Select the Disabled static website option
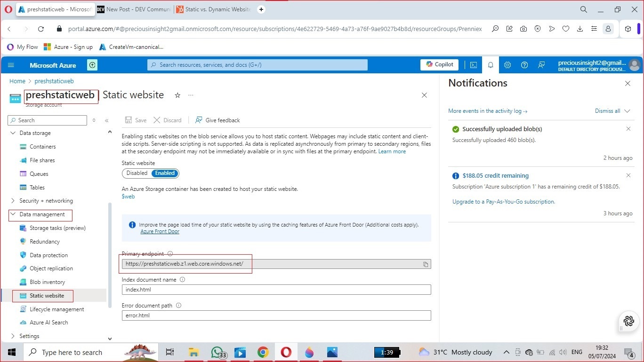Image resolution: width=644 pixels, height=362 pixels. click(x=137, y=173)
